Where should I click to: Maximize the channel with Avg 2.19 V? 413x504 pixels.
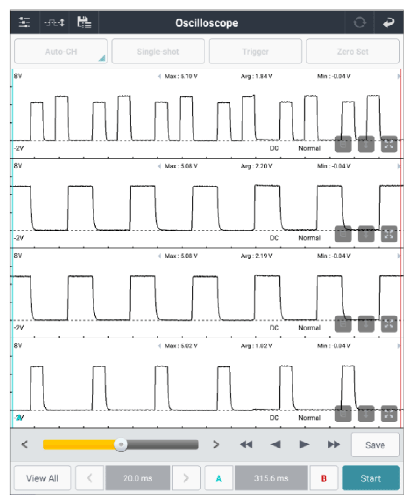[x=389, y=324]
